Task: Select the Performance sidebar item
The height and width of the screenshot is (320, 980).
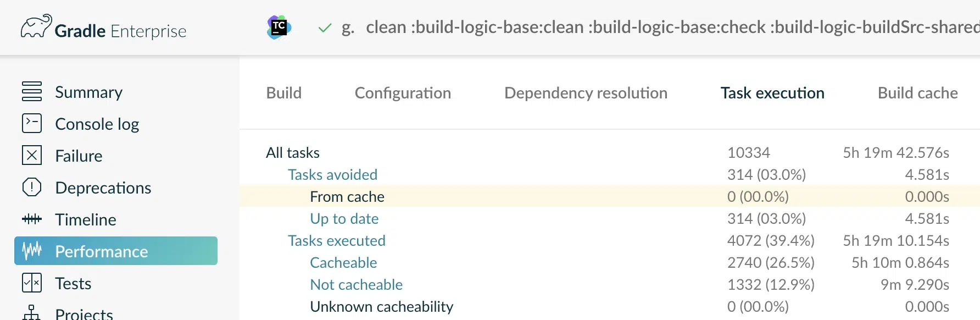Action: (116, 251)
